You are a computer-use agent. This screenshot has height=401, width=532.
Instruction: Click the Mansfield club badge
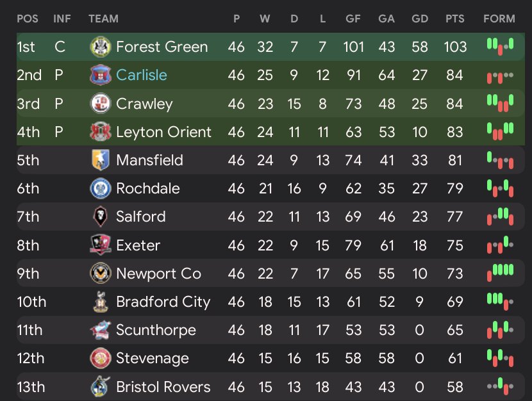coord(101,160)
